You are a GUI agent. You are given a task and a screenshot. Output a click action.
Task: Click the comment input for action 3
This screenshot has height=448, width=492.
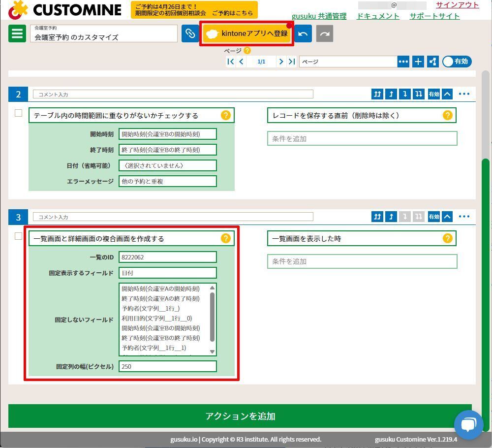173,217
